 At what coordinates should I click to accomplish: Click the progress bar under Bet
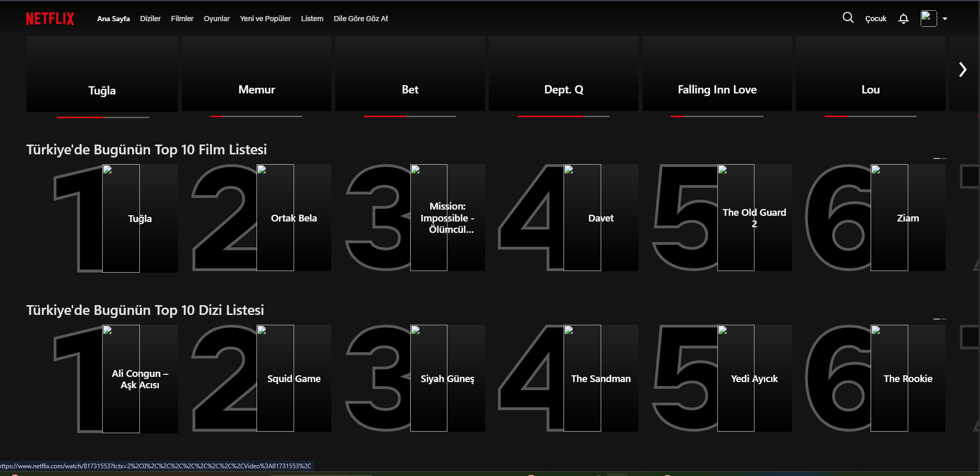(x=410, y=117)
